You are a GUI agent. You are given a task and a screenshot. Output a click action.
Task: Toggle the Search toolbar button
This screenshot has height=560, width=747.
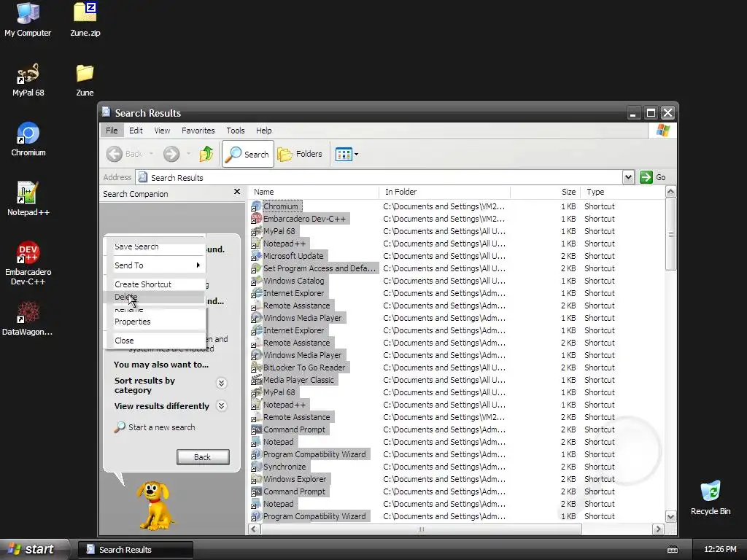point(248,154)
